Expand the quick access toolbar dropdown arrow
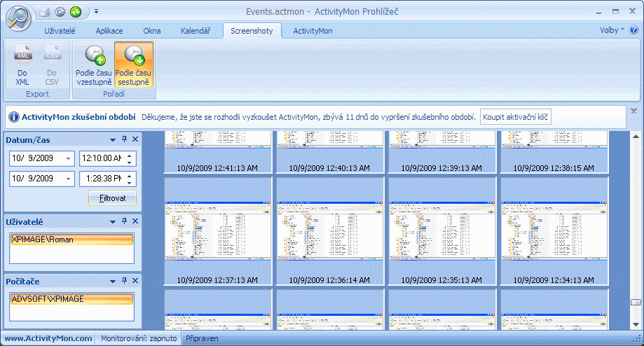 pyautogui.click(x=96, y=11)
